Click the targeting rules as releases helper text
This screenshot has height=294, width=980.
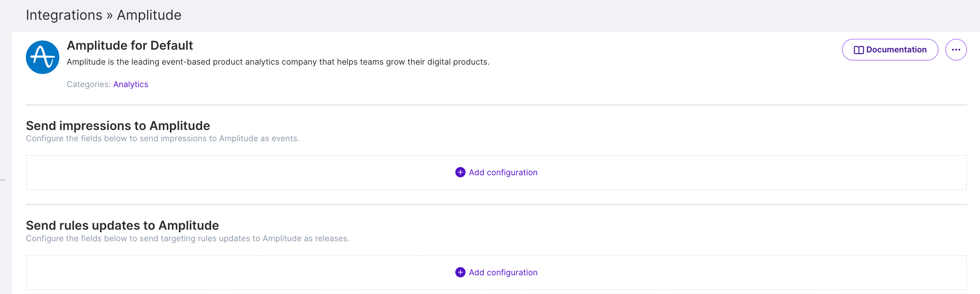187,239
